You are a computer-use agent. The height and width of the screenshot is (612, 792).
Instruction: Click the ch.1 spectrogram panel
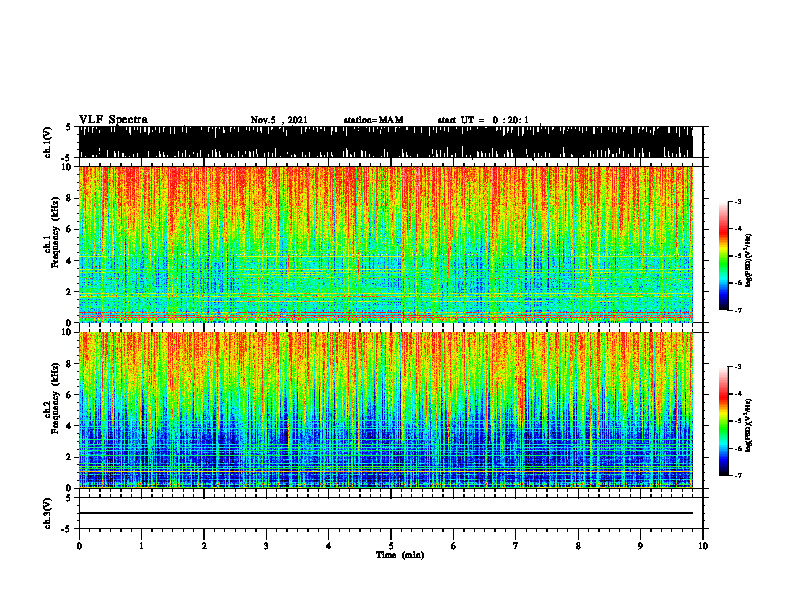point(385,244)
